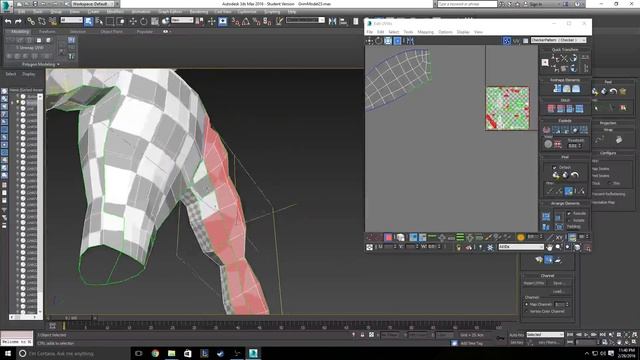Open Select by Name dialog icon
Image resolution: width=640 pixels, height=360 pixels.
pos(99,21)
